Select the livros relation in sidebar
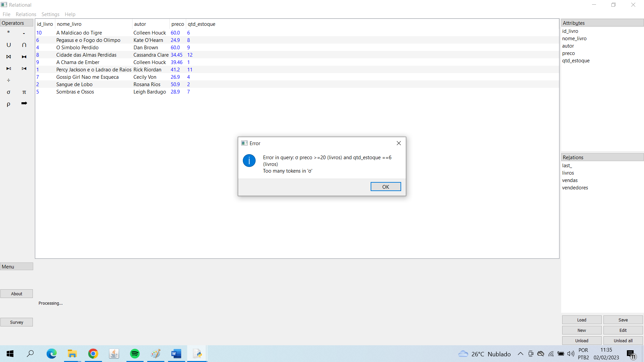 pyautogui.click(x=568, y=173)
